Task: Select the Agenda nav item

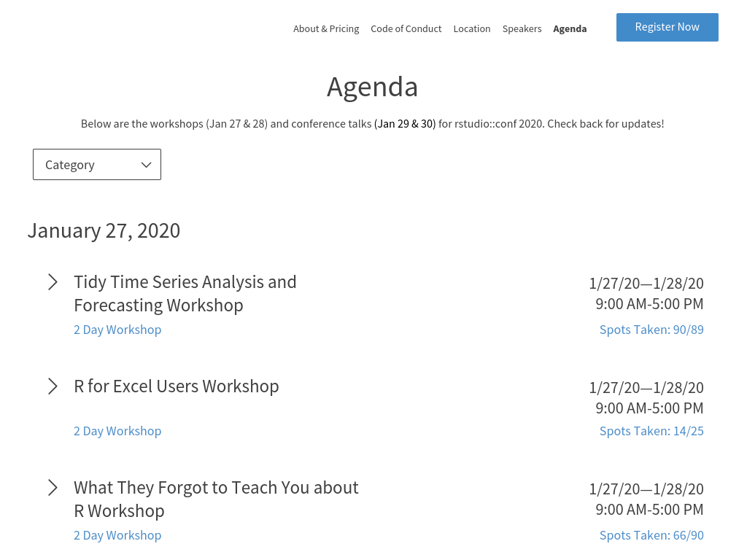Action: coord(570,29)
